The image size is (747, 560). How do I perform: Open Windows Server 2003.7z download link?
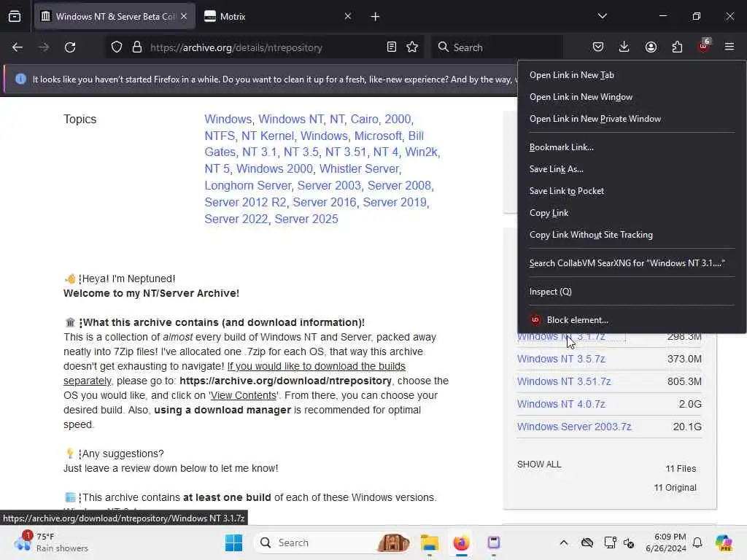574,427
